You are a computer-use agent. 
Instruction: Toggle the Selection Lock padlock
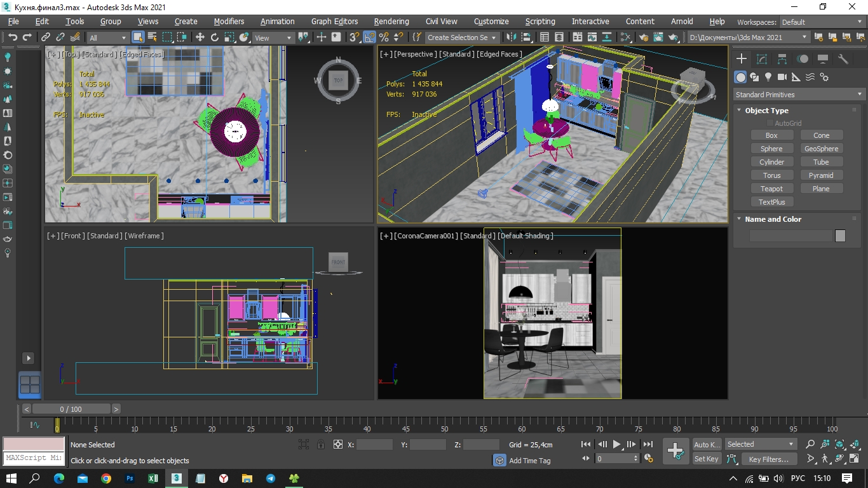click(x=321, y=445)
